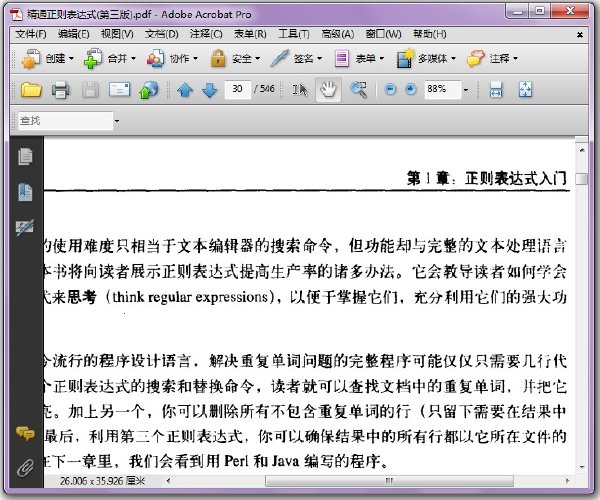Click the vertical scrollbar up arrow
The width and height of the screenshot is (600, 500).
coord(582,150)
